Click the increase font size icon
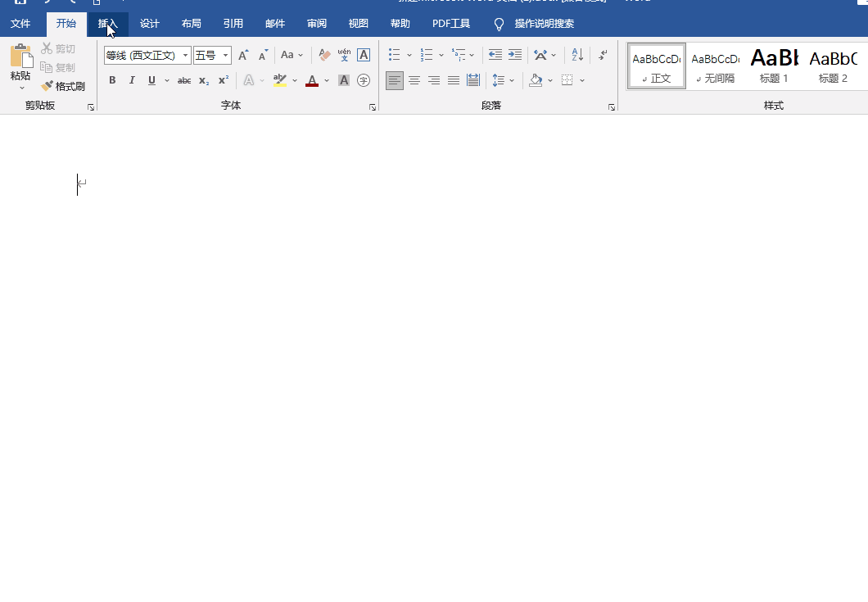868x602 pixels. [x=242, y=56]
